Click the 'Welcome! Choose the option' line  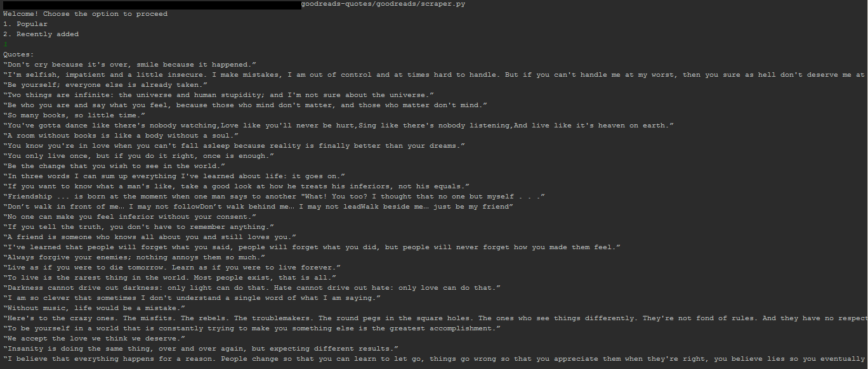click(86, 14)
